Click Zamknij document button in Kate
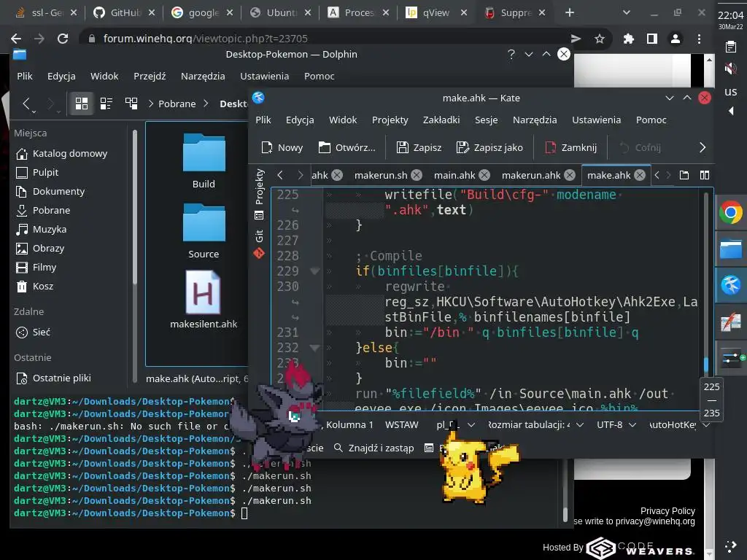Screen dimensions: 747x560 coord(570,147)
